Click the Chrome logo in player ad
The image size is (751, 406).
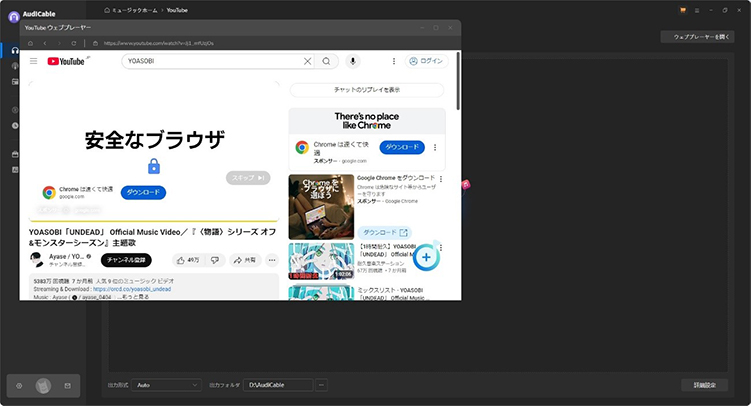point(49,192)
